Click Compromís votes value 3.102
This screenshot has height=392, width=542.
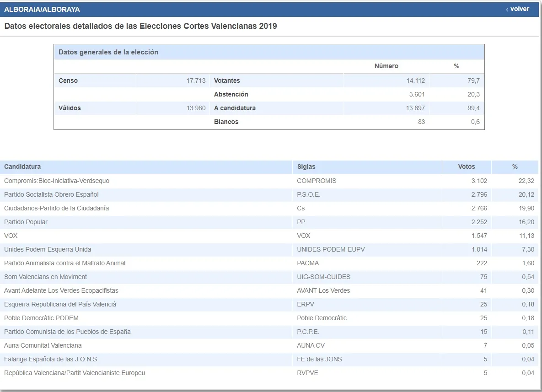pos(479,181)
